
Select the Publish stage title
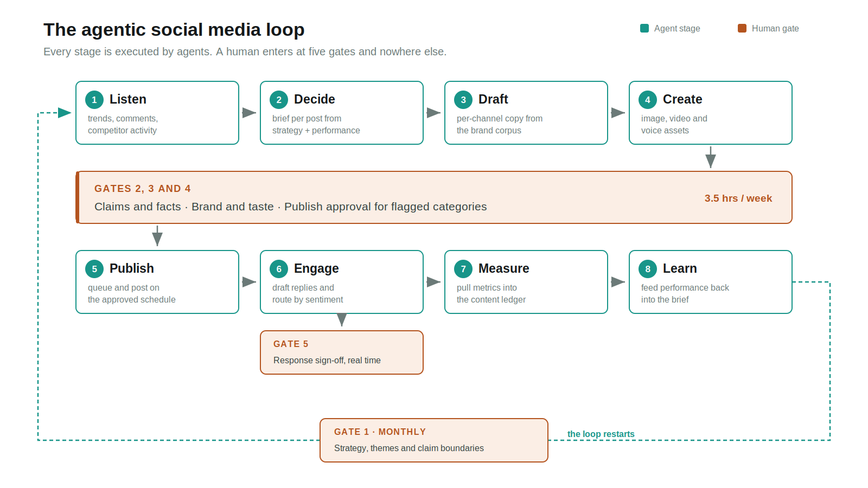[x=132, y=268]
